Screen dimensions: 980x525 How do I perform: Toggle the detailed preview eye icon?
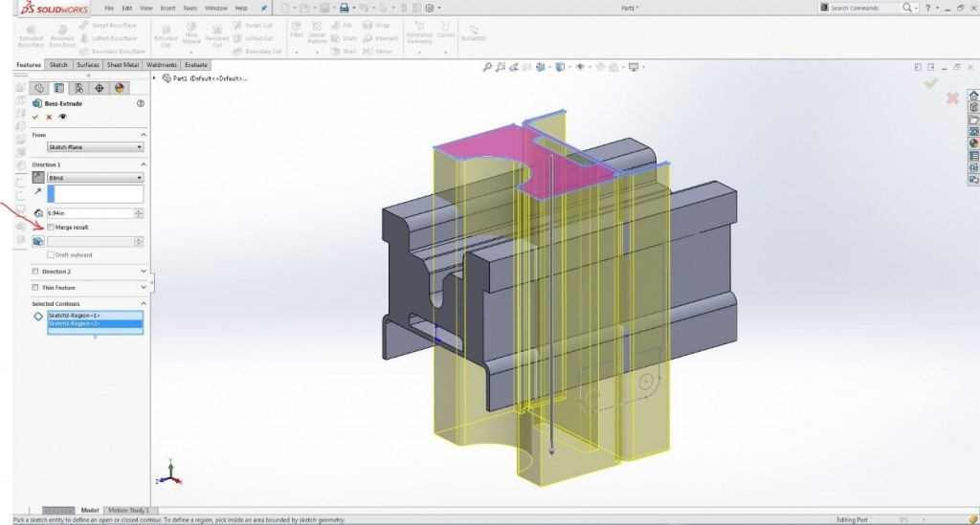click(62, 117)
